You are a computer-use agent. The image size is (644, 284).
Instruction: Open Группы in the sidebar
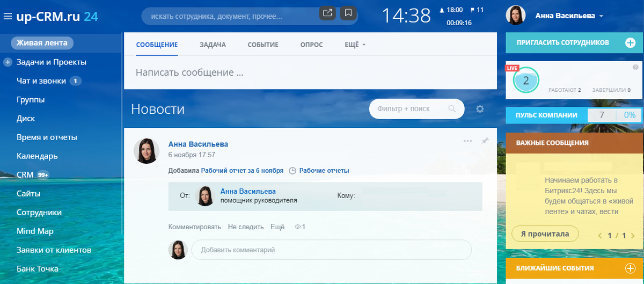31,100
